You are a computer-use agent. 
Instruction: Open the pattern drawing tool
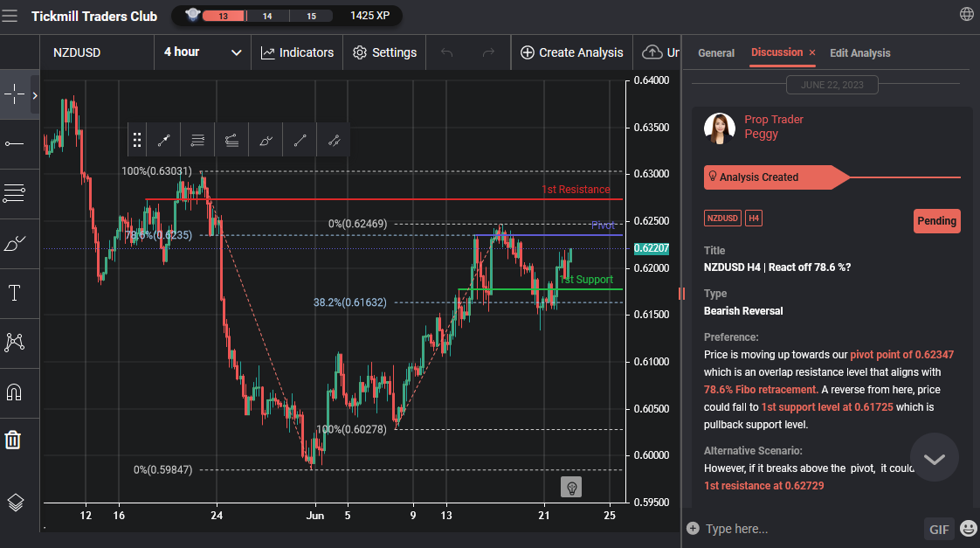14,343
